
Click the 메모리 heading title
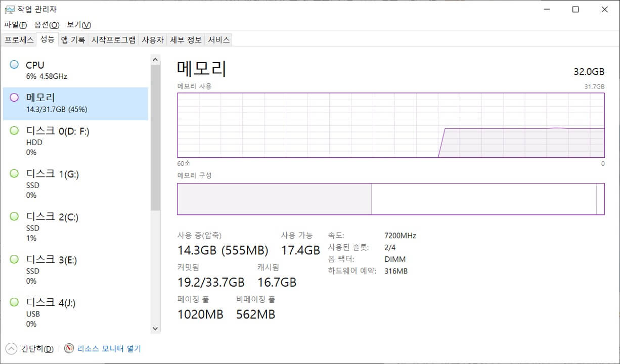click(x=202, y=68)
